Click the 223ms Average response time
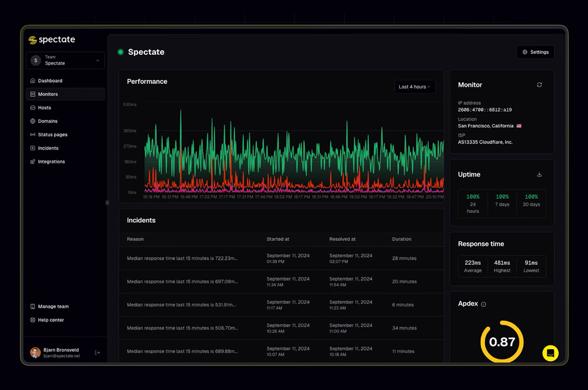 473,266
